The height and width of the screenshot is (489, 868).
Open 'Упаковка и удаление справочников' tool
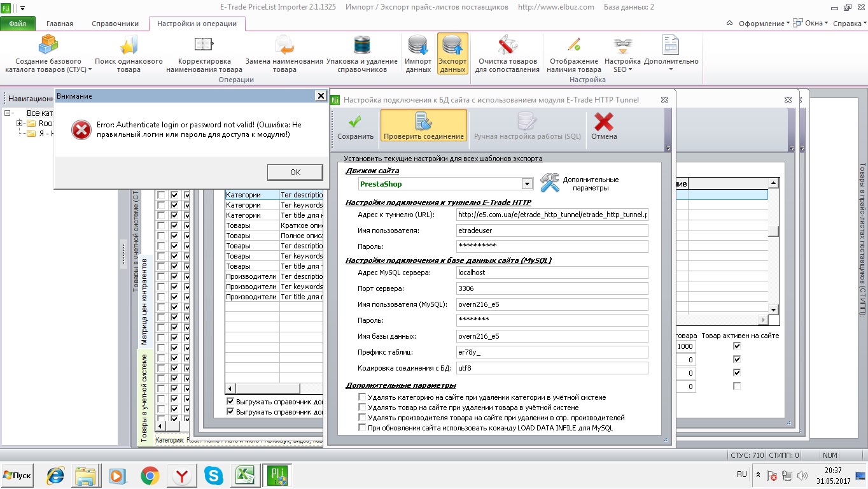point(362,53)
